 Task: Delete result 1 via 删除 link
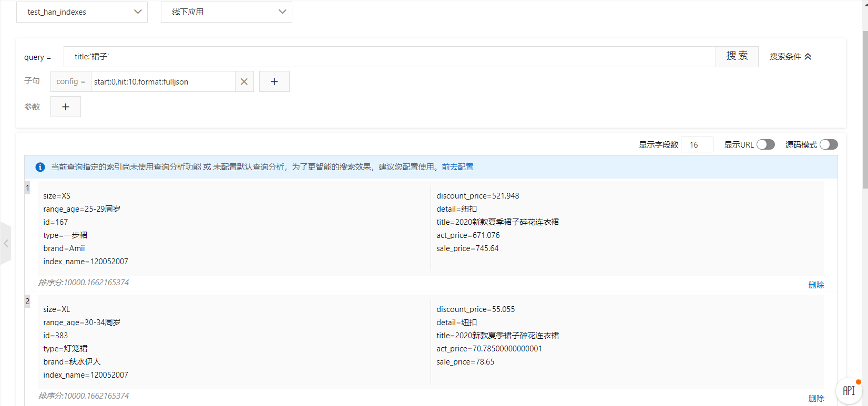point(816,285)
